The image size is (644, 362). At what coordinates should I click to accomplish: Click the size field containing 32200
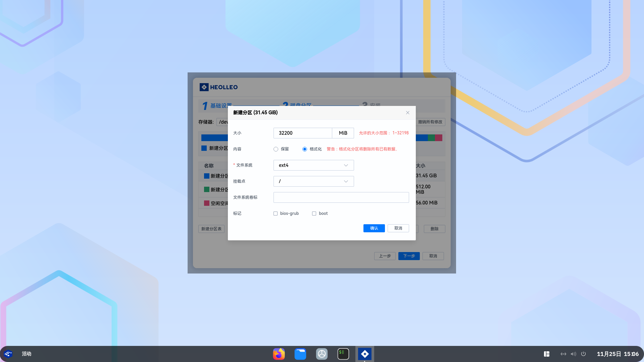tap(303, 133)
